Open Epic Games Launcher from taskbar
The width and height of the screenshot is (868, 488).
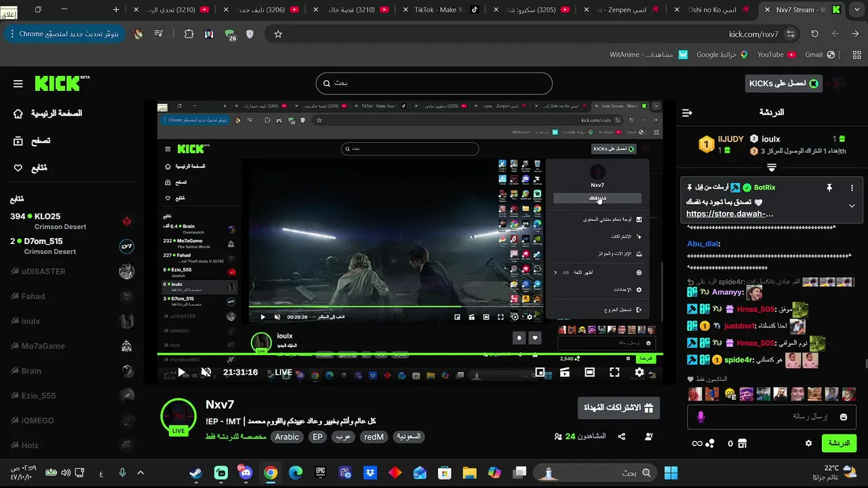320,473
